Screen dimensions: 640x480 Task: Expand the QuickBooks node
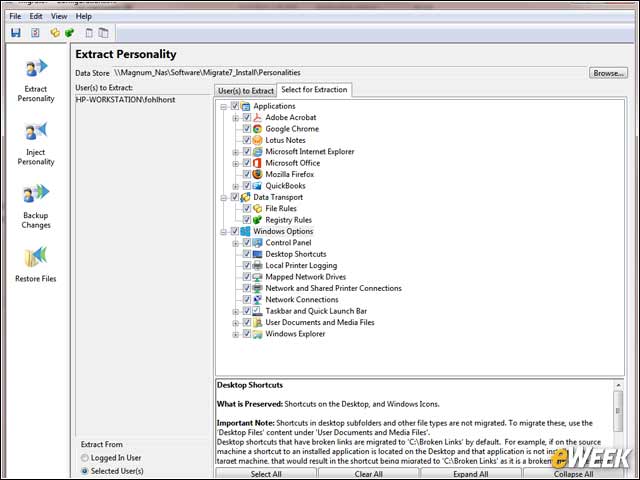point(236,187)
